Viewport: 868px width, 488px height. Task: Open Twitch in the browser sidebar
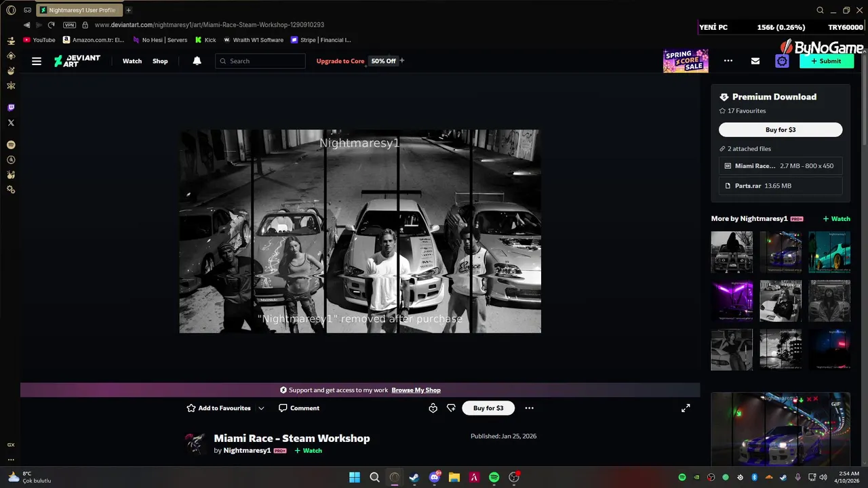pos(11,108)
